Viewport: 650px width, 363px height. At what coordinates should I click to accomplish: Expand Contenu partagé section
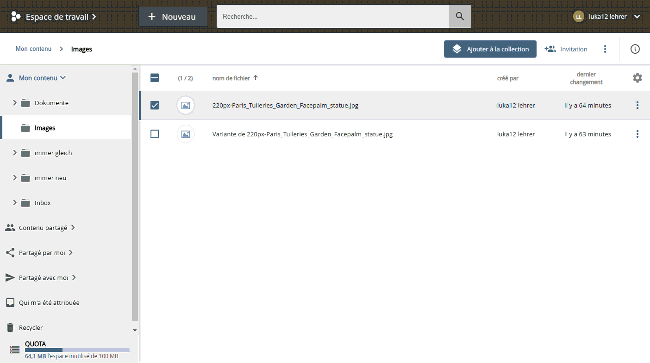tap(73, 227)
